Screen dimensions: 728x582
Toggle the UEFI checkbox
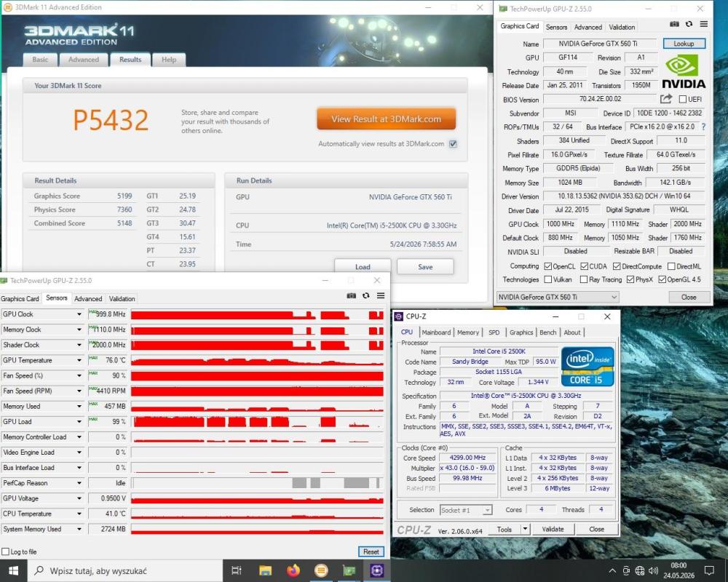click(x=683, y=100)
